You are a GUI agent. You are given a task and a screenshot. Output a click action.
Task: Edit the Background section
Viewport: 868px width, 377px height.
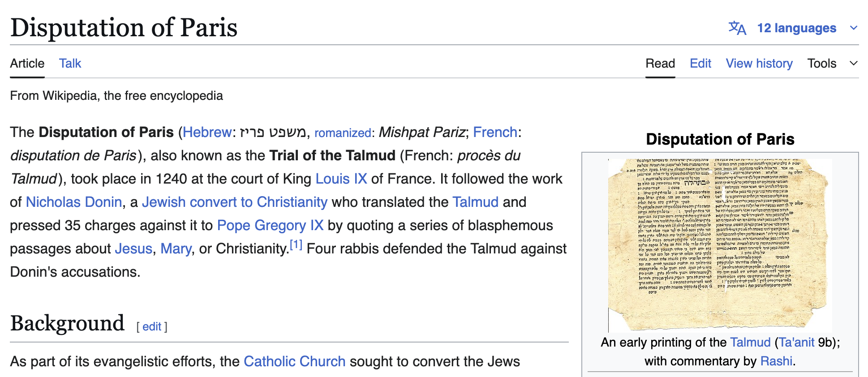click(152, 327)
